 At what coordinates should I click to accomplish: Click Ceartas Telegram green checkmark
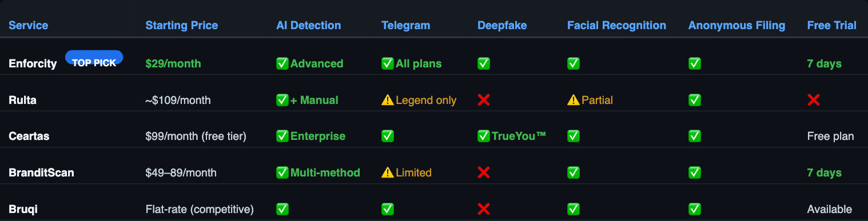coord(388,136)
